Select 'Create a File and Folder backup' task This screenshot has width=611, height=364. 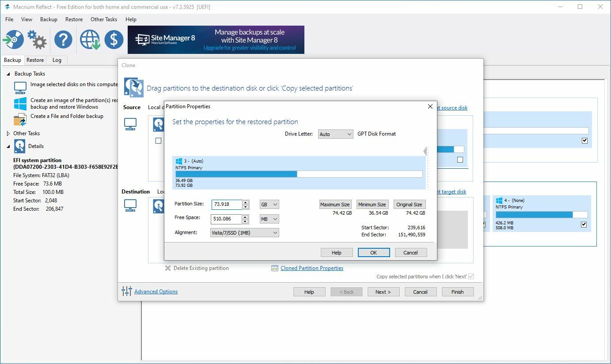67,116
